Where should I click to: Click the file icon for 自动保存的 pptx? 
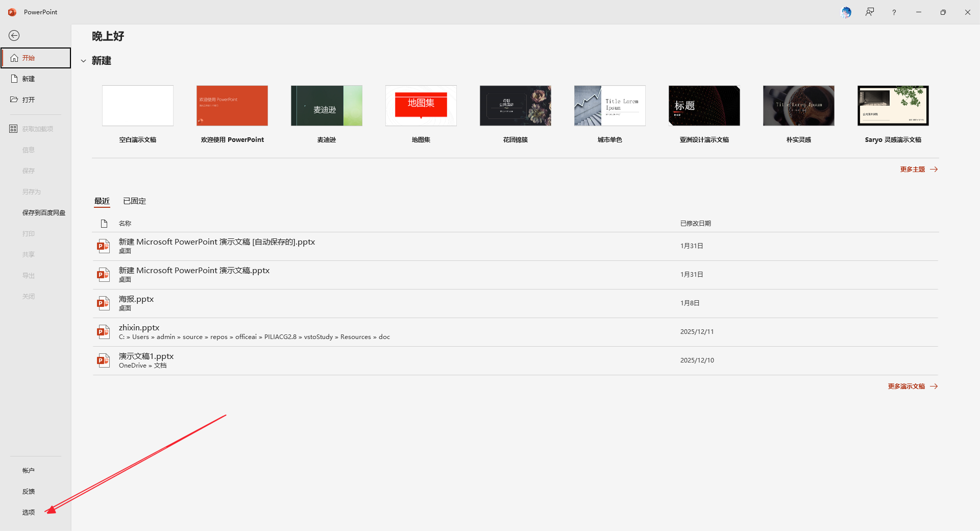point(104,246)
